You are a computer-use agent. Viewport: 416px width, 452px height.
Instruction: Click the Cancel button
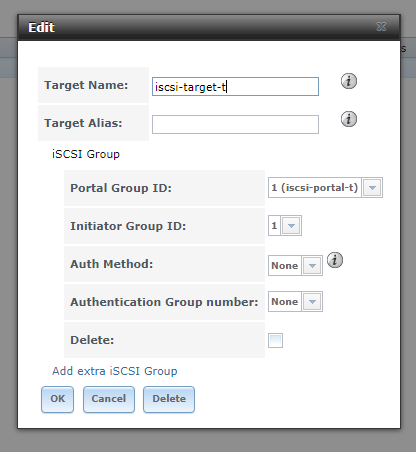109,399
